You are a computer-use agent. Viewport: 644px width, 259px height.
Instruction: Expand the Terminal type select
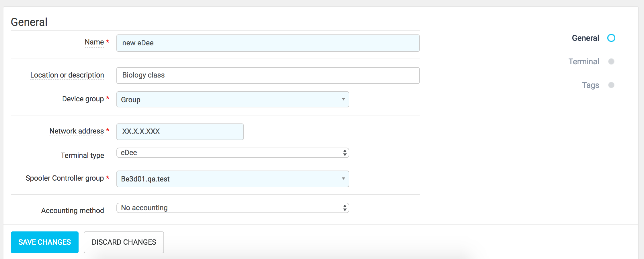click(232, 153)
